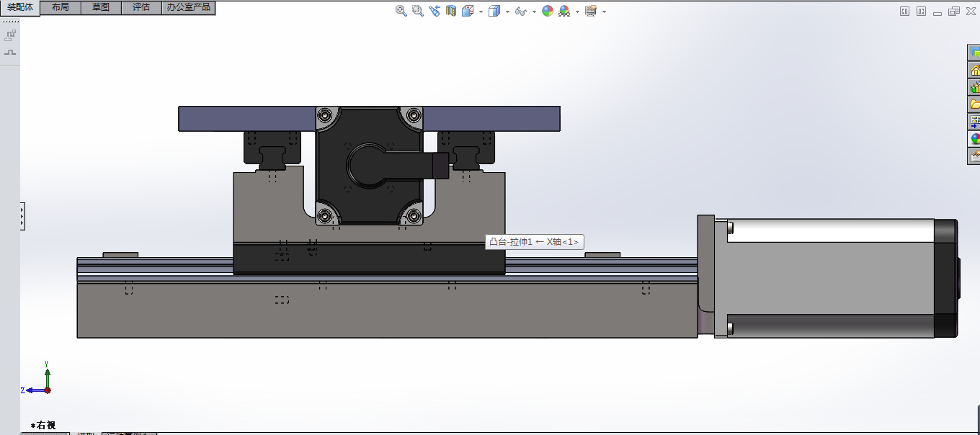Click the View Orientation cube icon
The image size is (980, 435).
coord(468,11)
